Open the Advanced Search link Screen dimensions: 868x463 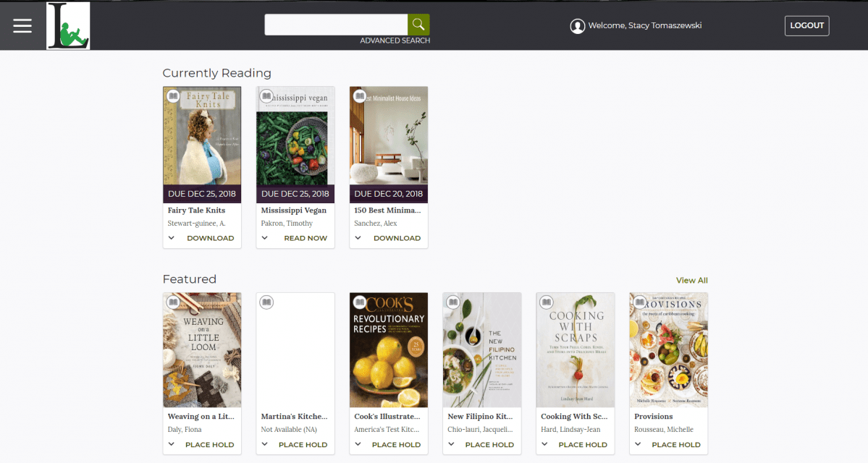point(395,41)
